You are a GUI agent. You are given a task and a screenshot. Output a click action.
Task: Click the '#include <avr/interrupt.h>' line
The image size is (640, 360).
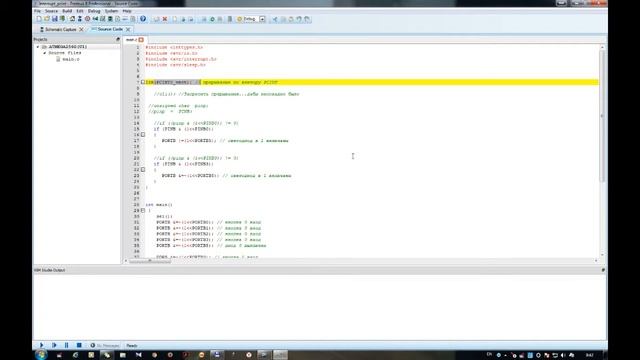pyautogui.click(x=181, y=59)
